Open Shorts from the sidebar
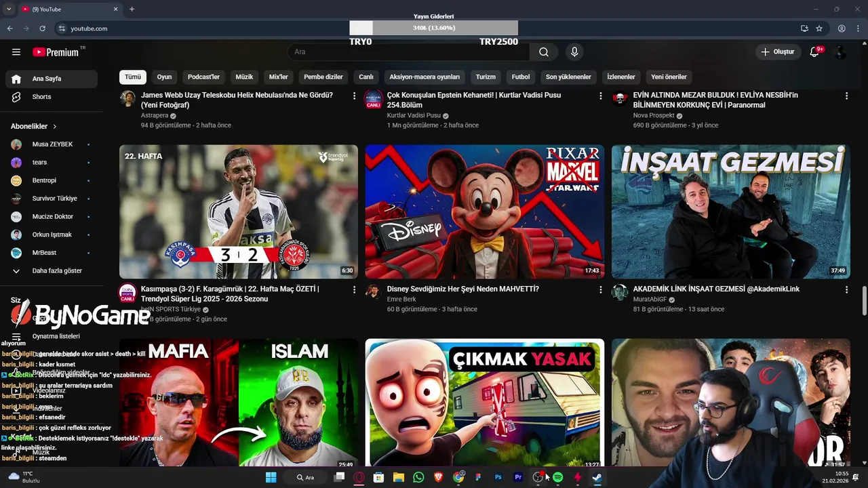This screenshot has height=488, width=868. tap(52, 97)
